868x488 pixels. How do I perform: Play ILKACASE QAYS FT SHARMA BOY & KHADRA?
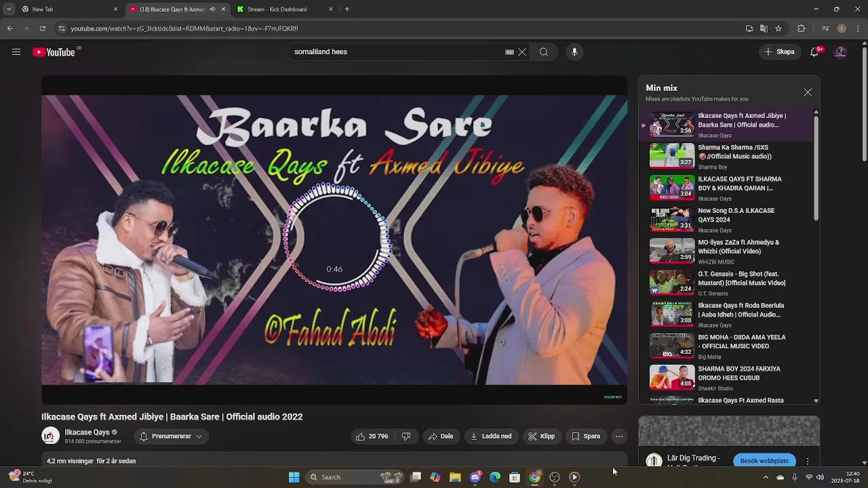726,188
